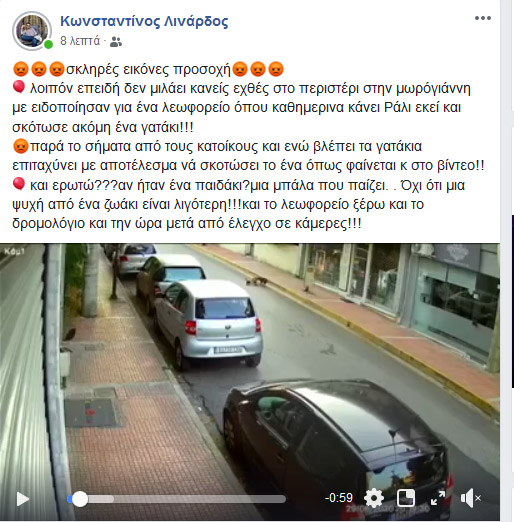
Task: Click the white seek handle on progress bar
Action: (80, 499)
